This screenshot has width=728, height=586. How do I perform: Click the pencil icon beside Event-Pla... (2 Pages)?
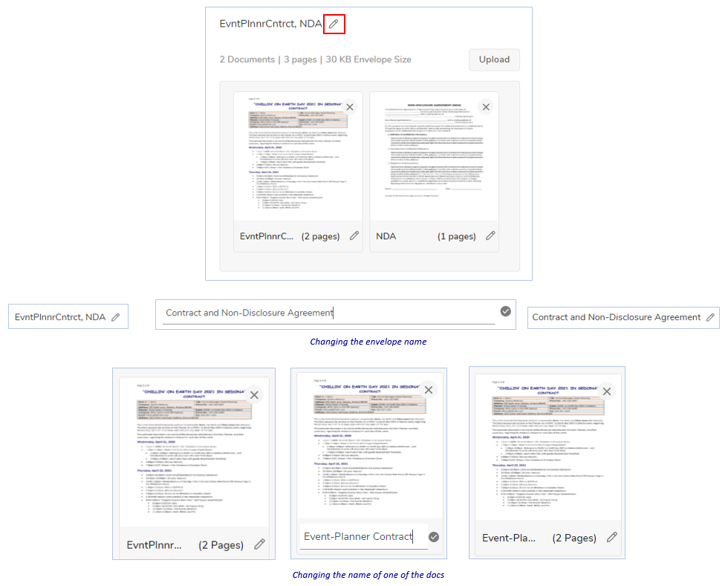click(611, 537)
